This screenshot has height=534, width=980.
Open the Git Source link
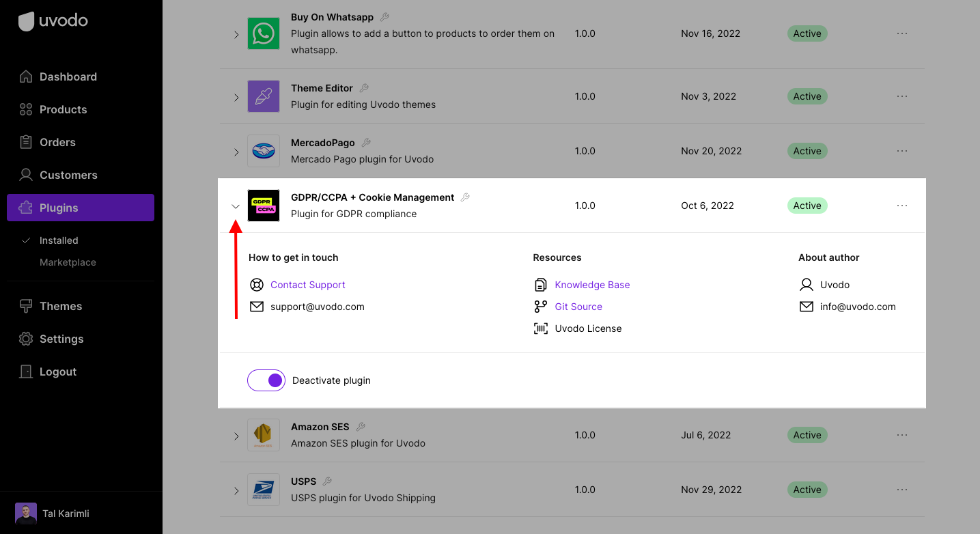[578, 307]
